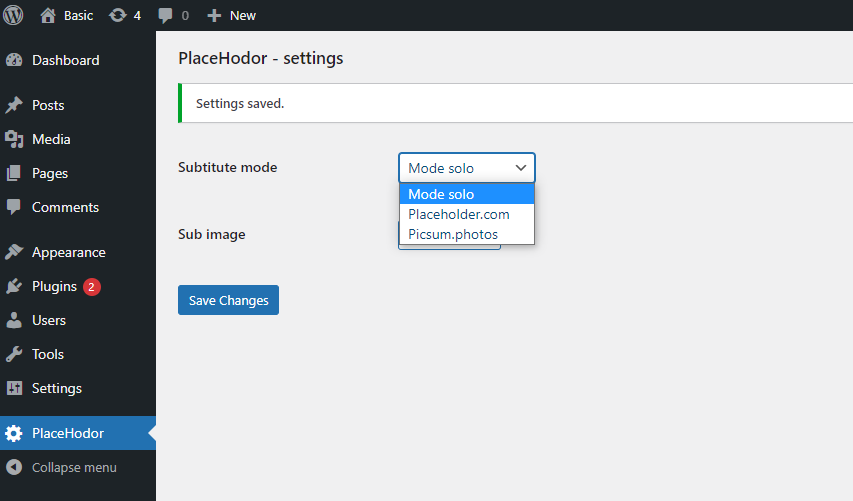This screenshot has width=853, height=501.
Task: Open the Basic site home icon
Action: 48,15
